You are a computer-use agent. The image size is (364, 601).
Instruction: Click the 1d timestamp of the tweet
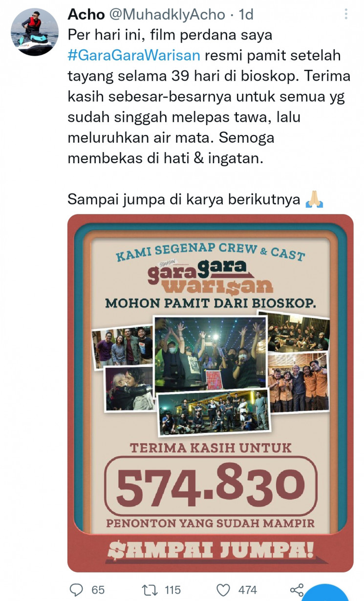click(x=246, y=15)
